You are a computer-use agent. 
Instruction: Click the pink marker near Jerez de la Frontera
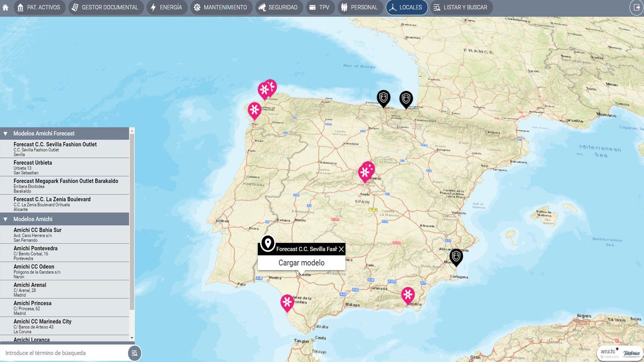coord(287,302)
